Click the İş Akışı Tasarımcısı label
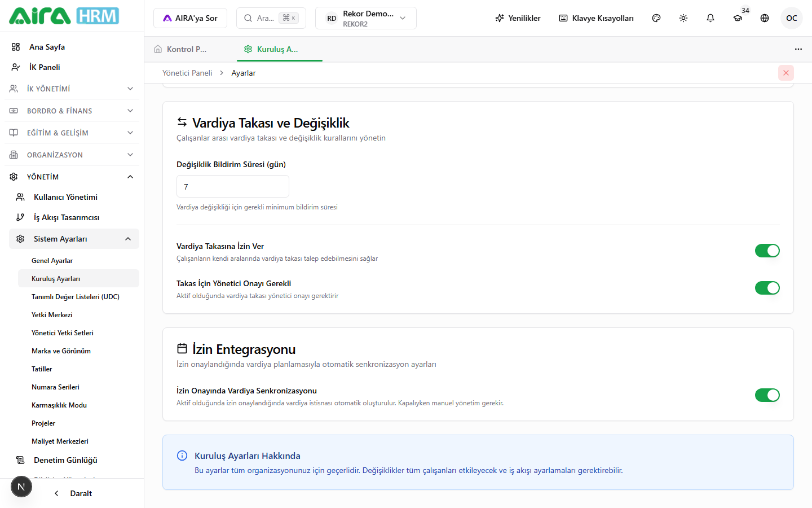 click(67, 217)
